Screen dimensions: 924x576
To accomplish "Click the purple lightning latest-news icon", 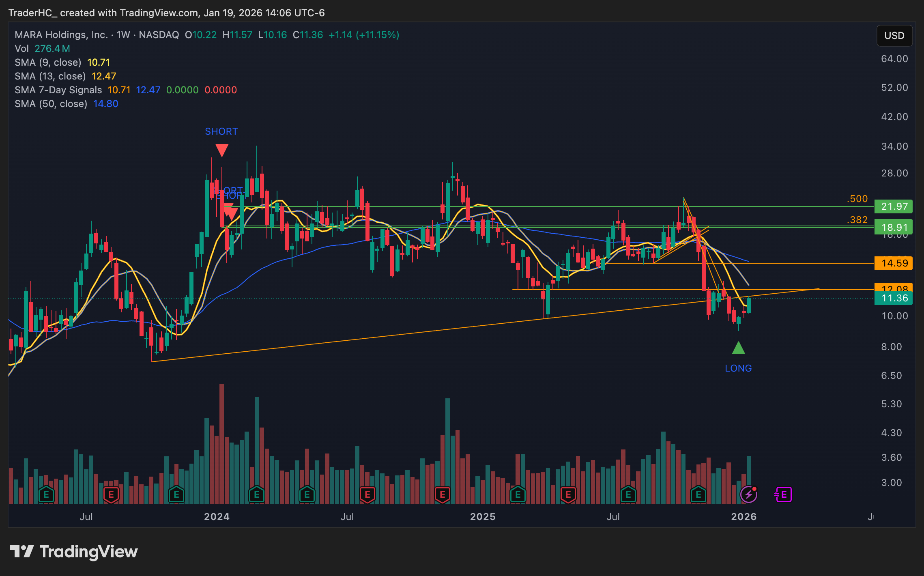I will (748, 494).
